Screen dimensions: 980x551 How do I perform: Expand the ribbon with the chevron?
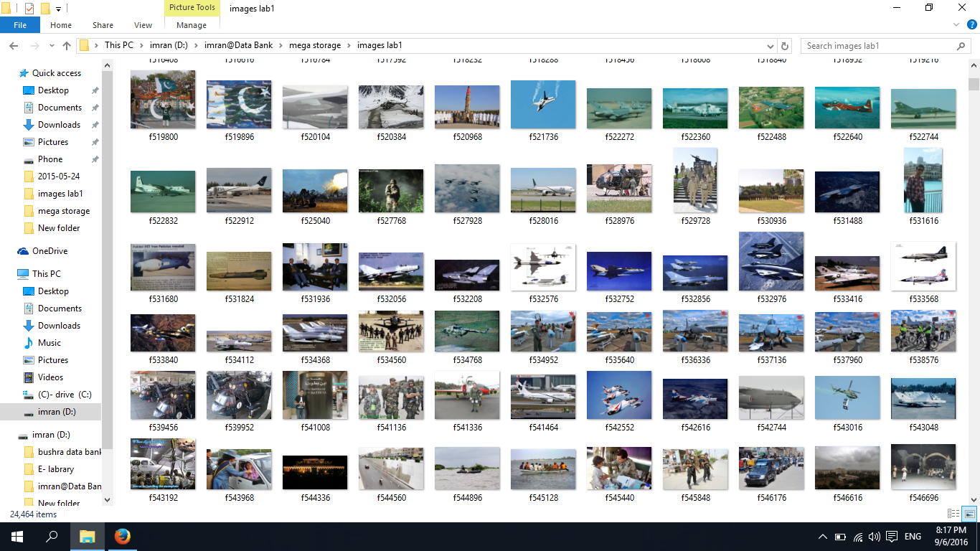(x=956, y=25)
